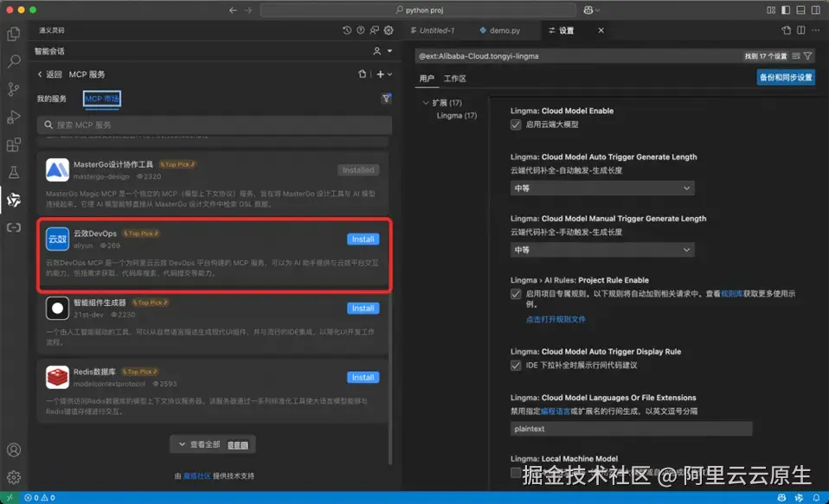Click the plus icon to add MCP service
Viewport: 829px width, 504px height.
coord(380,74)
